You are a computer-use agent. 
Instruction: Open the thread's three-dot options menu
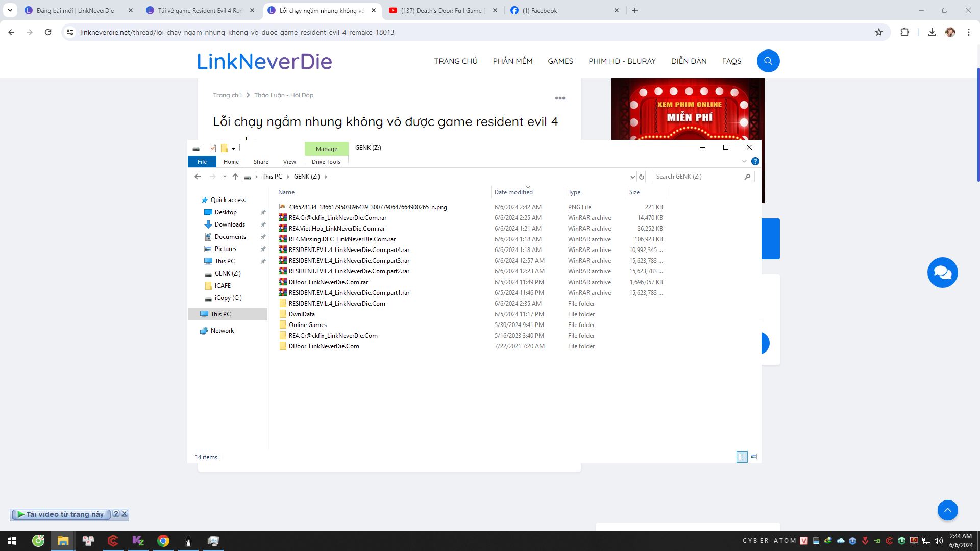tap(560, 98)
